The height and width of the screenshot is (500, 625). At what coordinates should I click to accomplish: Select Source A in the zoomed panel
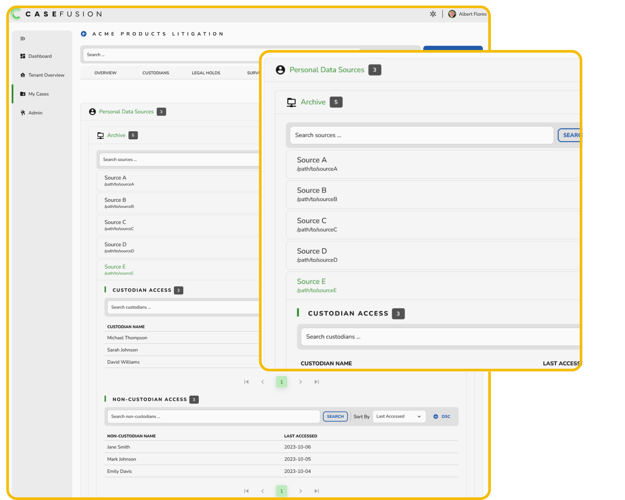click(434, 164)
